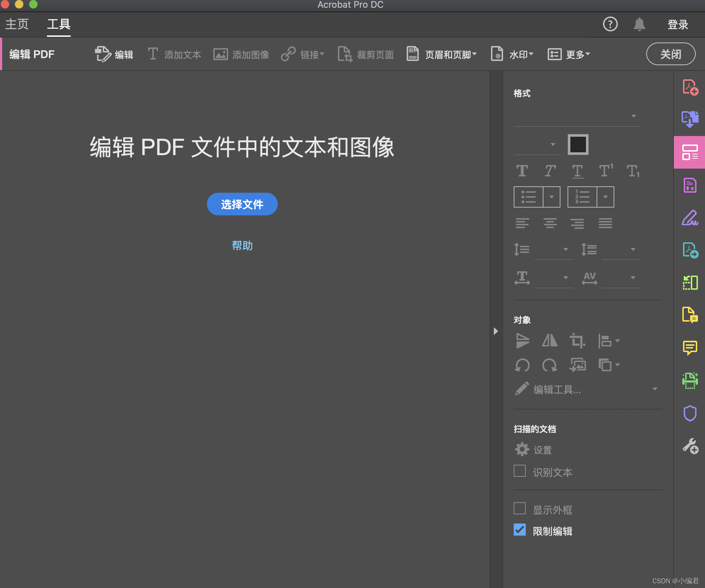Click the crop object icon
Image resolution: width=705 pixels, height=588 pixels.
coord(577,341)
